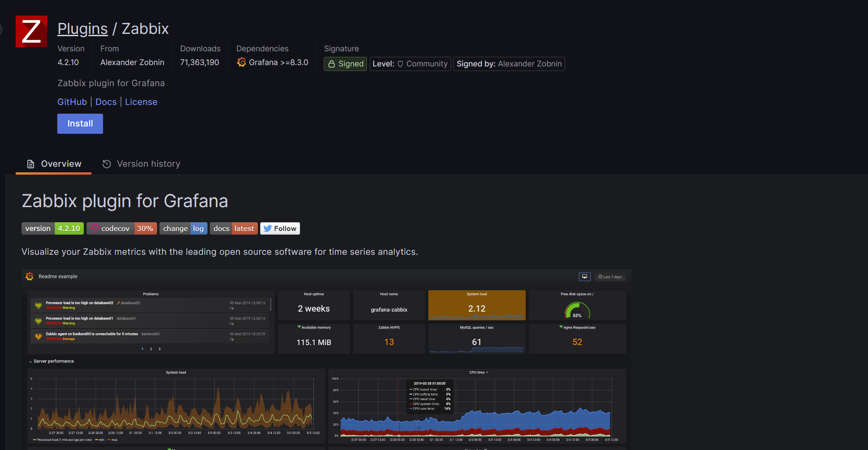Click the Install button

coord(80,124)
